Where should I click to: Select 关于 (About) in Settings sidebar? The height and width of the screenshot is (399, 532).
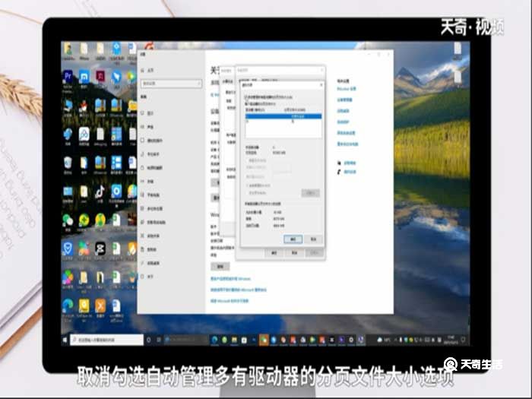(150, 276)
